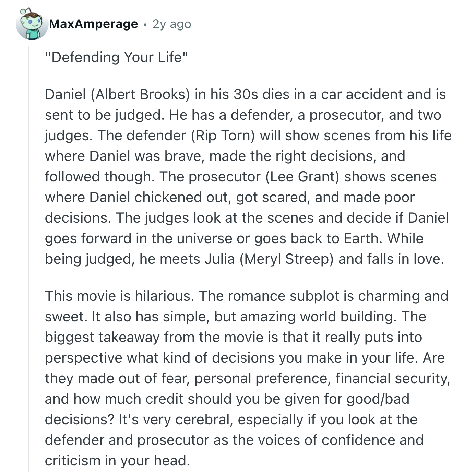Click the name "Meryl Streep" in the comment

tap(286, 259)
